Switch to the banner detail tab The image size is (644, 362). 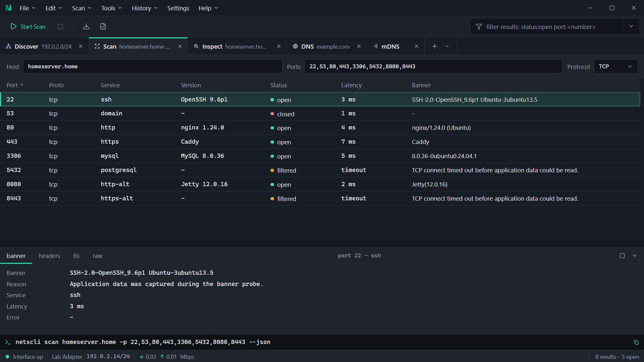click(x=16, y=256)
